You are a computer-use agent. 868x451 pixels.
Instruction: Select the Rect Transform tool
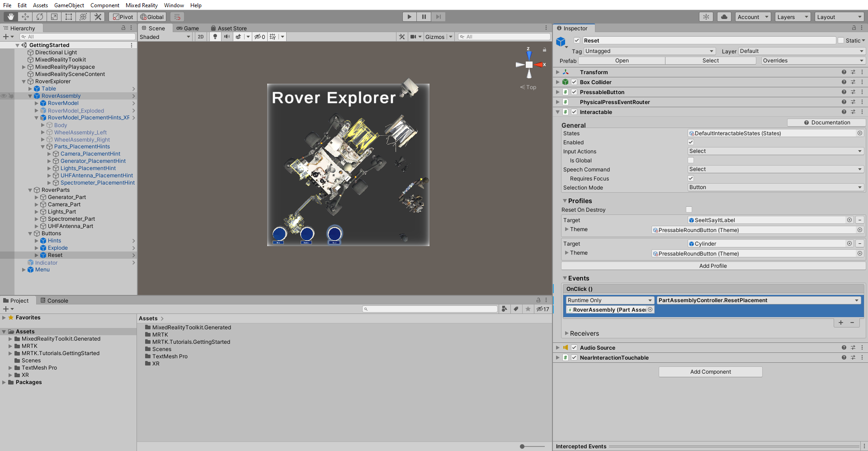pos(68,17)
